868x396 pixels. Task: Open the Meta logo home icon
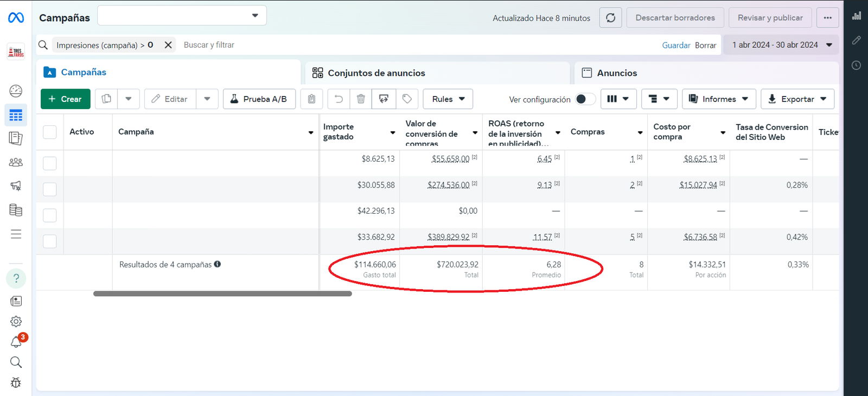tap(16, 18)
